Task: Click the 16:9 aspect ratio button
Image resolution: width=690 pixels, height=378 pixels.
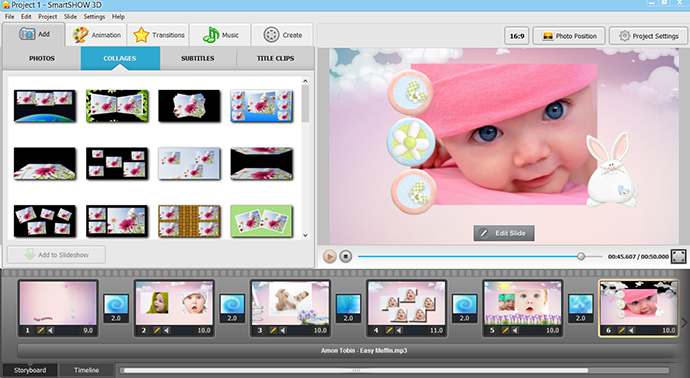Action: (517, 36)
